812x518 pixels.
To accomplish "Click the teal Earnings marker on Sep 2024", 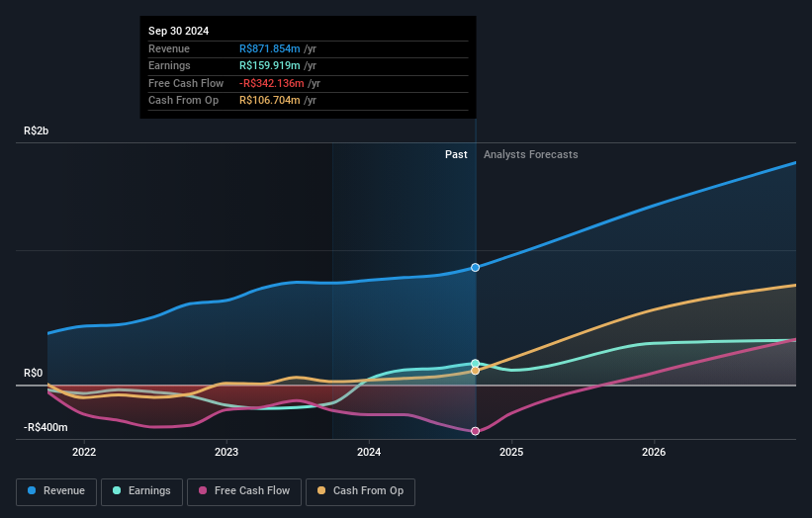I will click(475, 363).
